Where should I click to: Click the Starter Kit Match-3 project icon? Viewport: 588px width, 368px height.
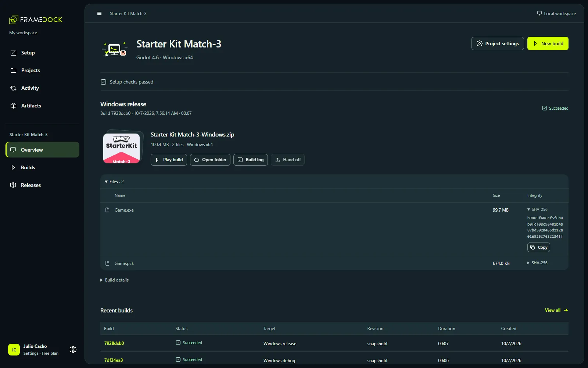[115, 50]
